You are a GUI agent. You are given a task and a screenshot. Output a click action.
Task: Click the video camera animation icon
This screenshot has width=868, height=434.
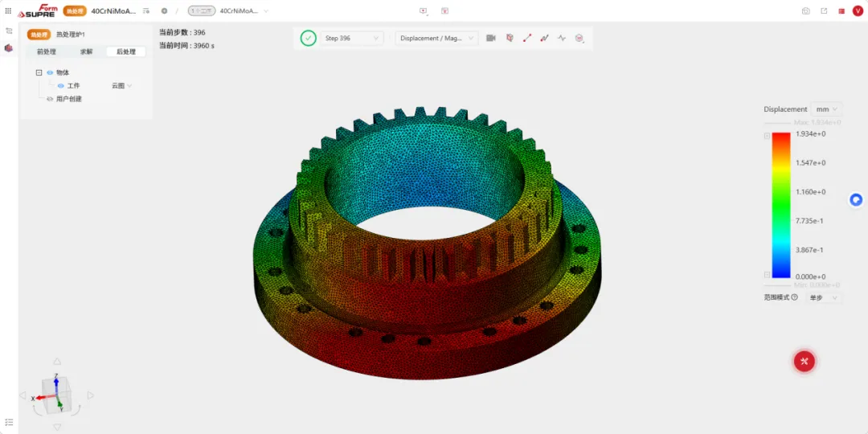click(490, 39)
